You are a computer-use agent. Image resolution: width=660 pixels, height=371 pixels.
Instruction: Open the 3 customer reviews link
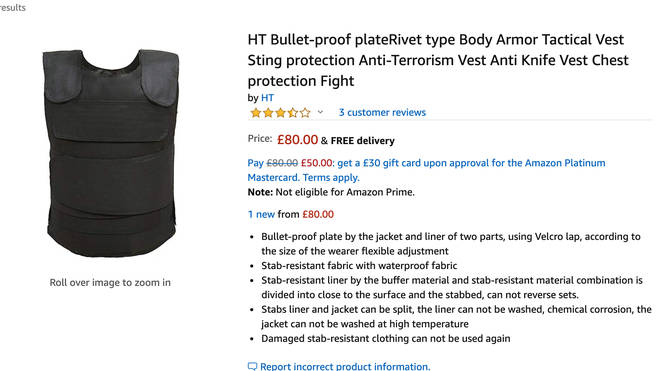click(382, 112)
